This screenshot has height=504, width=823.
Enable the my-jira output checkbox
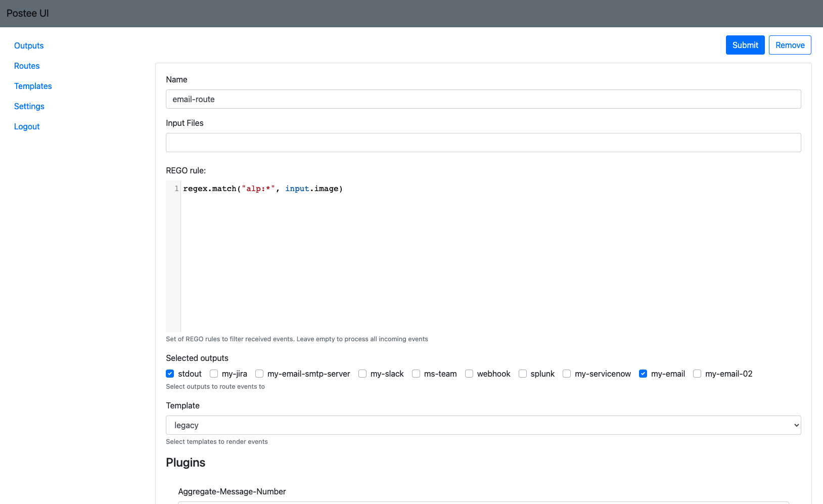click(214, 374)
